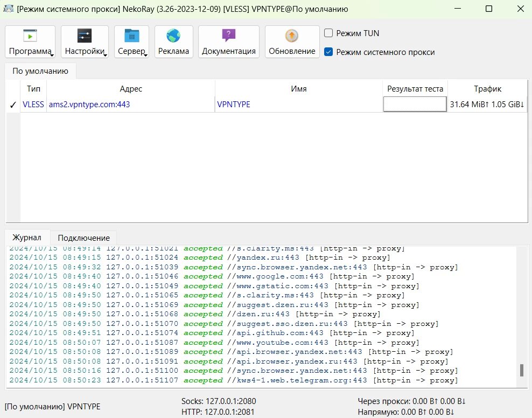Click the ams2.vpntype.com:443 address cell
Viewport: 532px width, 418px height.
coord(131,104)
